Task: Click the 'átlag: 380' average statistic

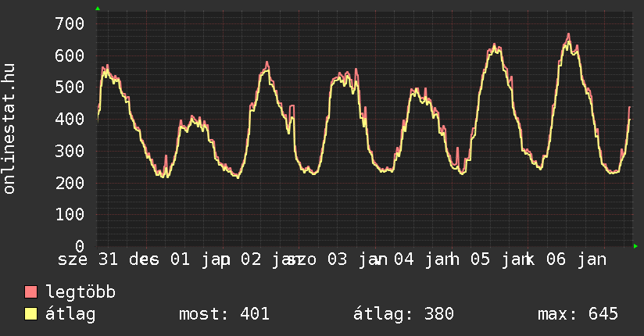Action: point(404,314)
